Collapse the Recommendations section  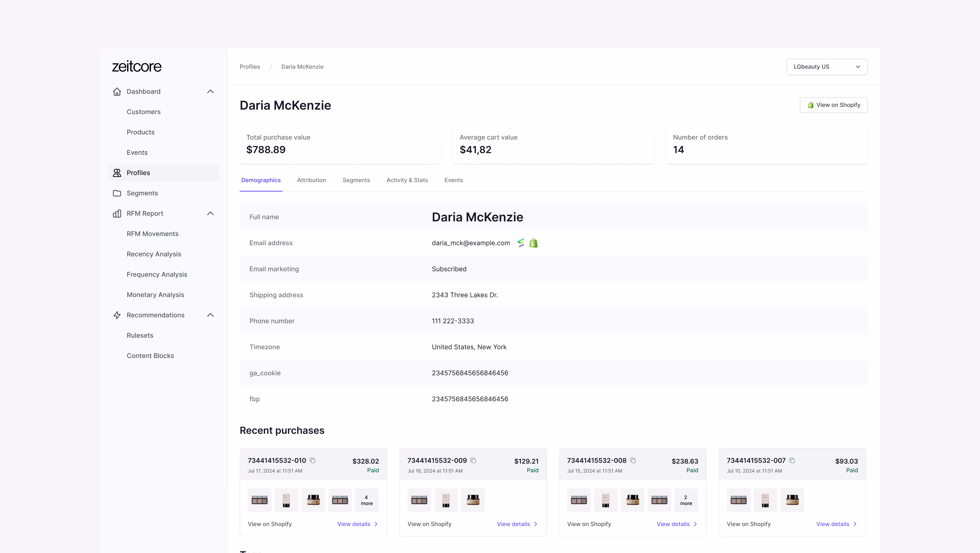pyautogui.click(x=210, y=315)
